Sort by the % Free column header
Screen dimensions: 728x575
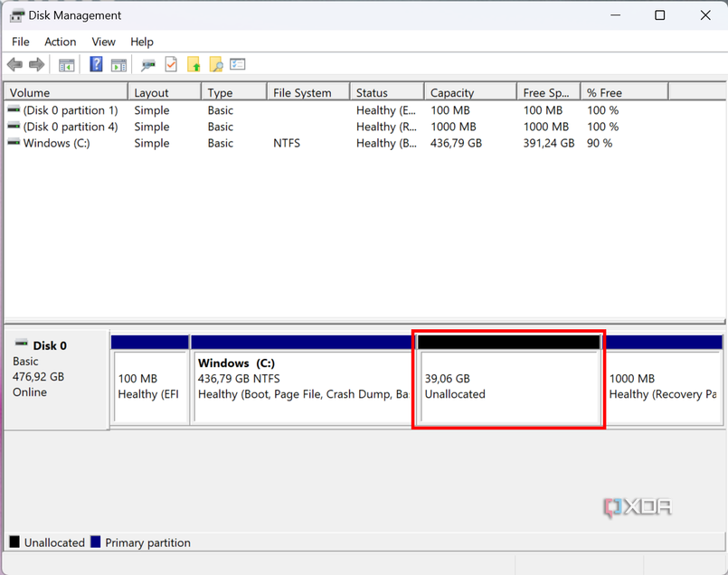click(x=625, y=92)
